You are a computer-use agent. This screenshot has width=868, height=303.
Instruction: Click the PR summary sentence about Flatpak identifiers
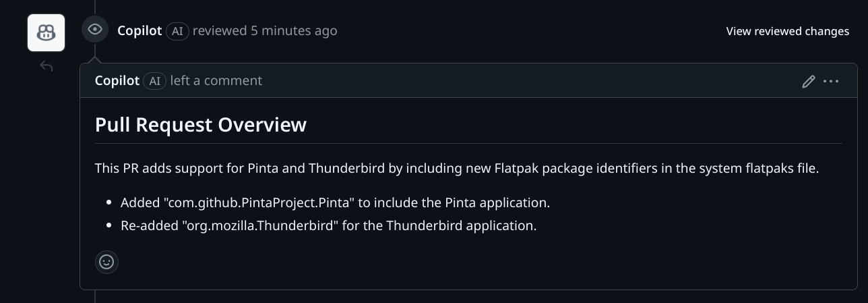456,168
